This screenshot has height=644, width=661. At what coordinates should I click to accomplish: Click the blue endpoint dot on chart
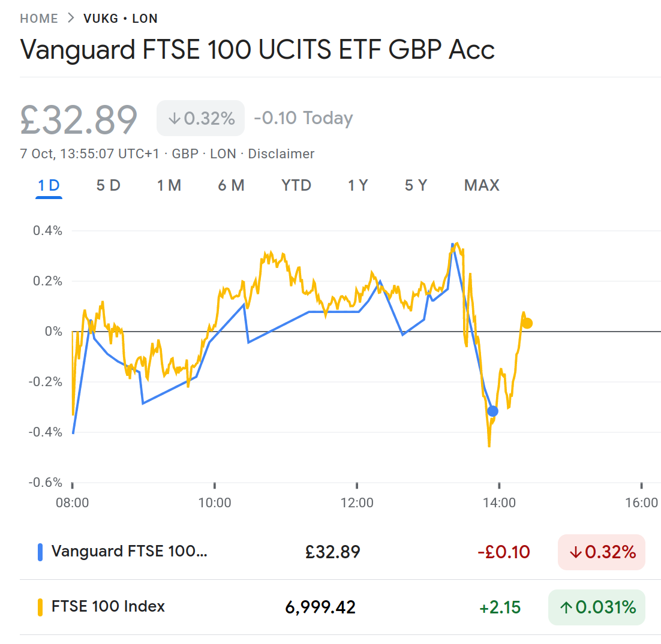(x=492, y=411)
